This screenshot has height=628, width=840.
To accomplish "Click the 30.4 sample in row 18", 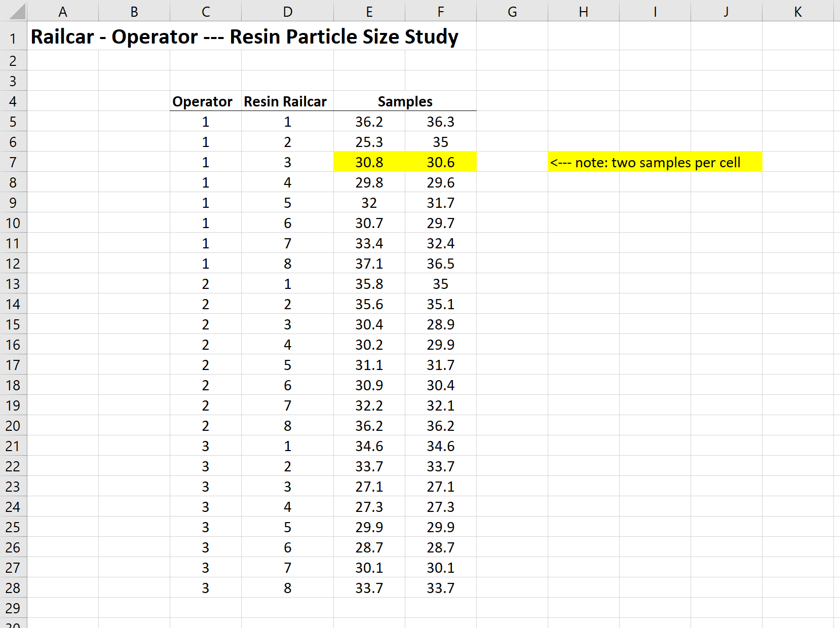I will (441, 385).
